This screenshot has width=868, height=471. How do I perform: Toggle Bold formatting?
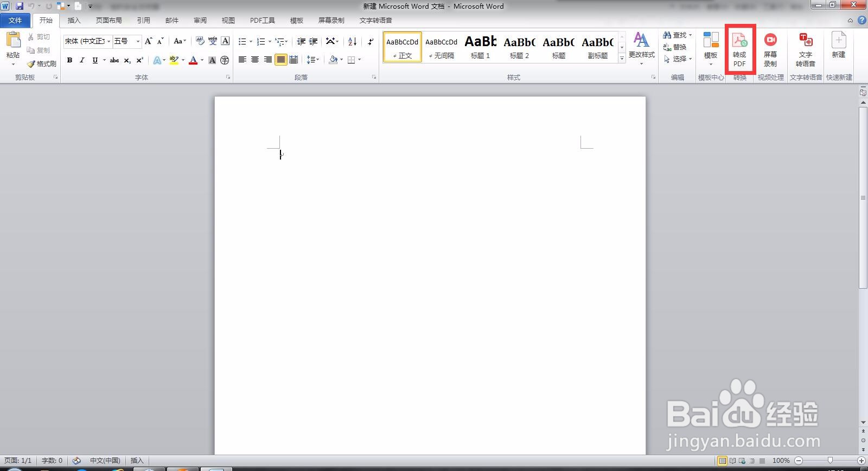pos(69,60)
